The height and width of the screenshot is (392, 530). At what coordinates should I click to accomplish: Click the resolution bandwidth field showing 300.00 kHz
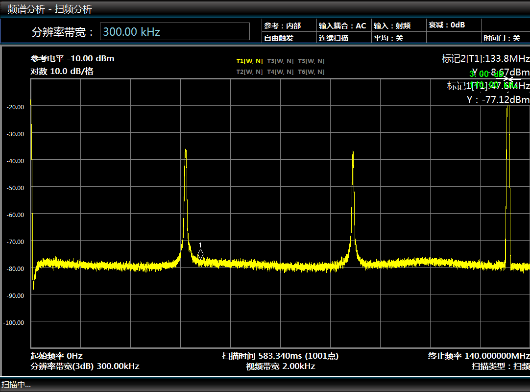pos(175,32)
